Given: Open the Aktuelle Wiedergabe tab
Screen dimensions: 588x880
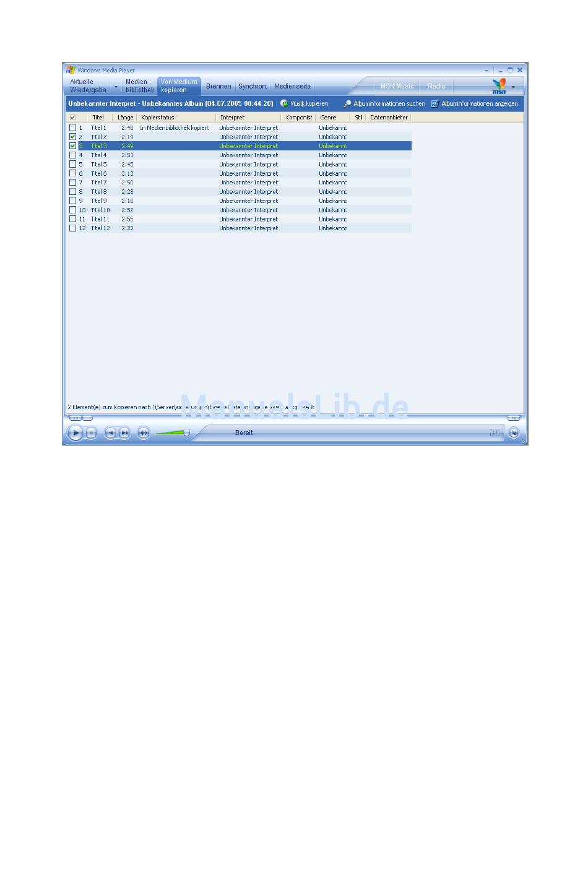Looking at the screenshot, I should [x=88, y=86].
